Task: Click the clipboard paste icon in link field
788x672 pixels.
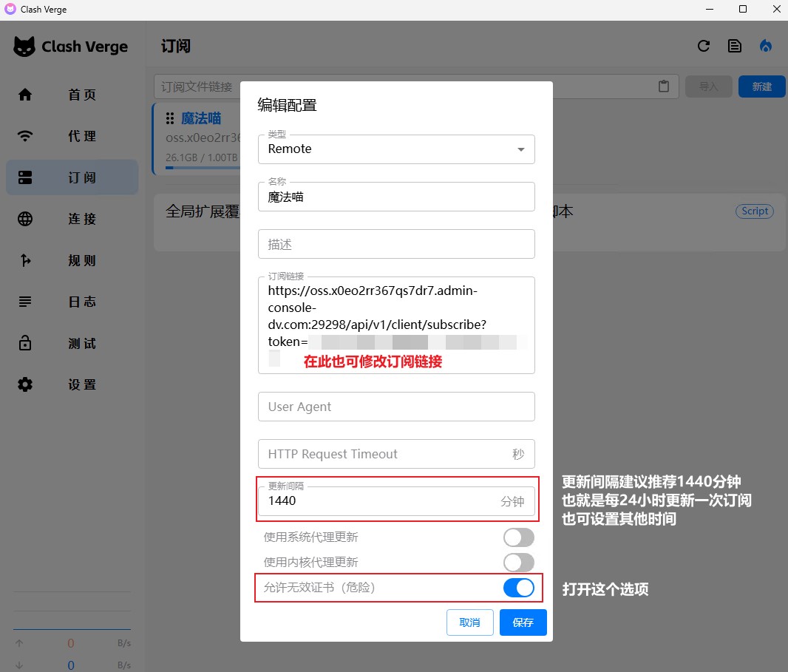Action: [664, 86]
